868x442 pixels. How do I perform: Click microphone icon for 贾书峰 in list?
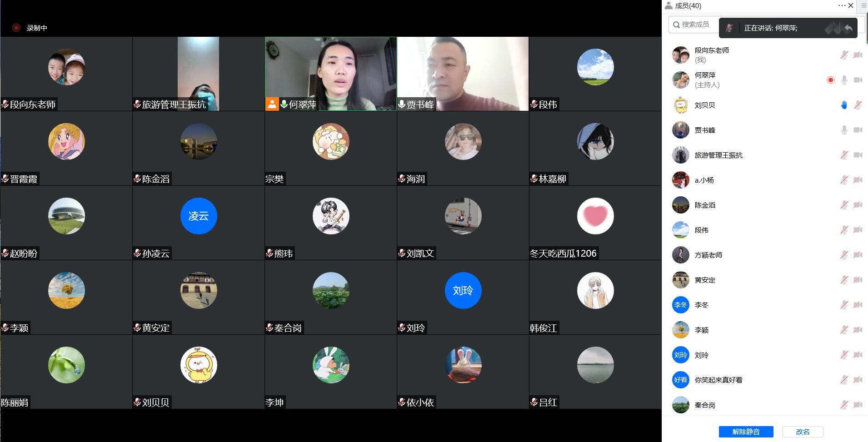pyautogui.click(x=844, y=130)
